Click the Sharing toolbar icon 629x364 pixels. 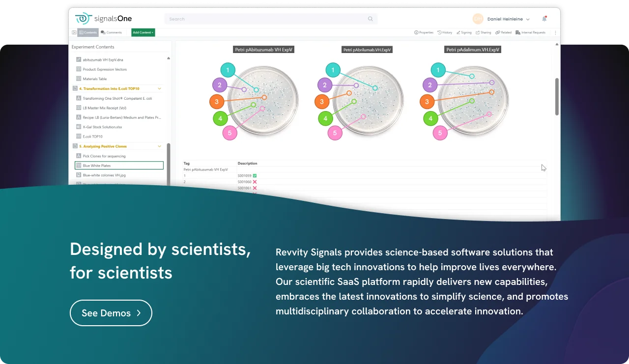[478, 32]
